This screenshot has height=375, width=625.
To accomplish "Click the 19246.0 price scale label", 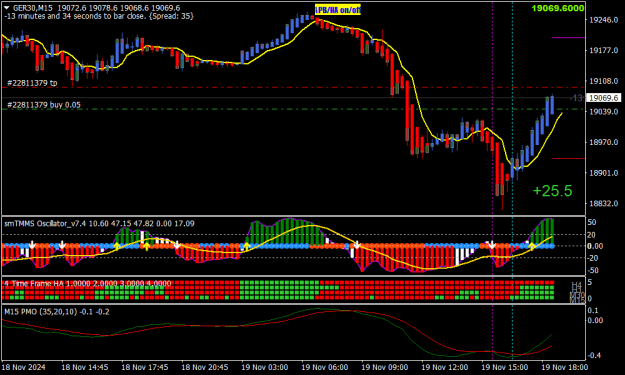I will 603,20.
